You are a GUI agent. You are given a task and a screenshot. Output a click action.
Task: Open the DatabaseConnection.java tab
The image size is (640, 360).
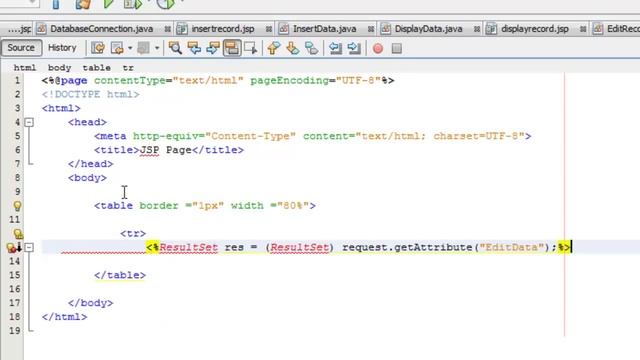pos(102,29)
